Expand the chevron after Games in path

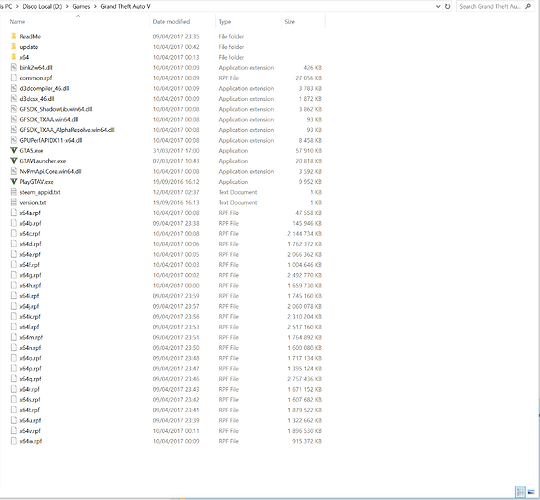(95, 7)
